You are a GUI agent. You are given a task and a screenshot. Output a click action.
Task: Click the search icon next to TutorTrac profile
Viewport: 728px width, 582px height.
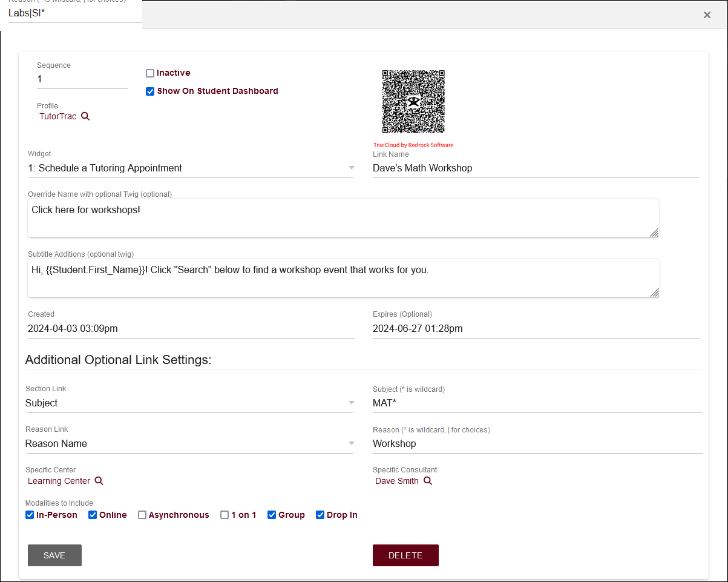tap(85, 116)
